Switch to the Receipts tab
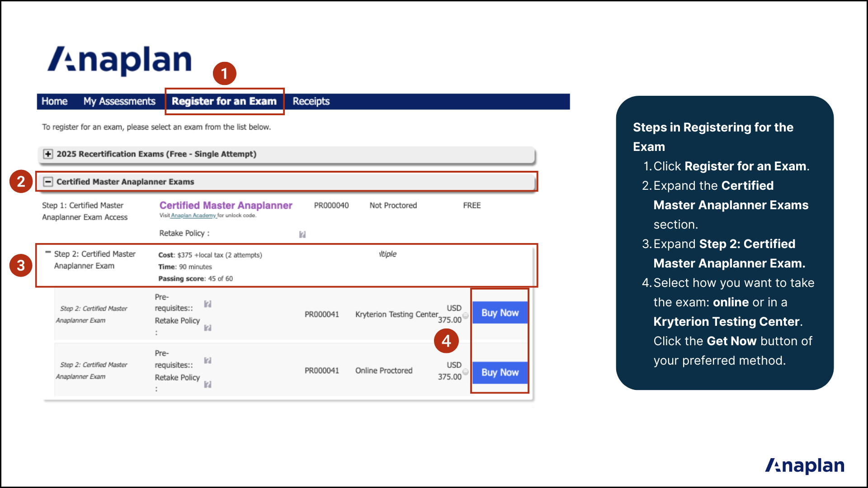 pyautogui.click(x=311, y=101)
